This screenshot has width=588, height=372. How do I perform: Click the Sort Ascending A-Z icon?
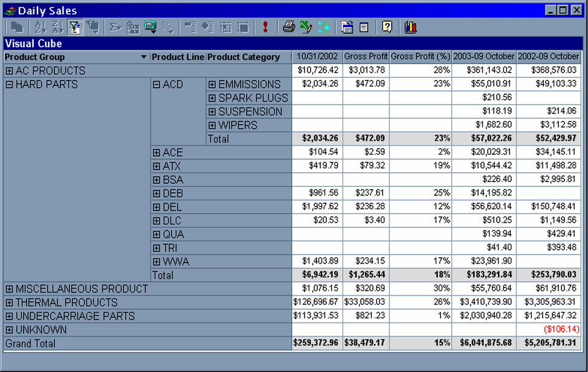click(40, 27)
